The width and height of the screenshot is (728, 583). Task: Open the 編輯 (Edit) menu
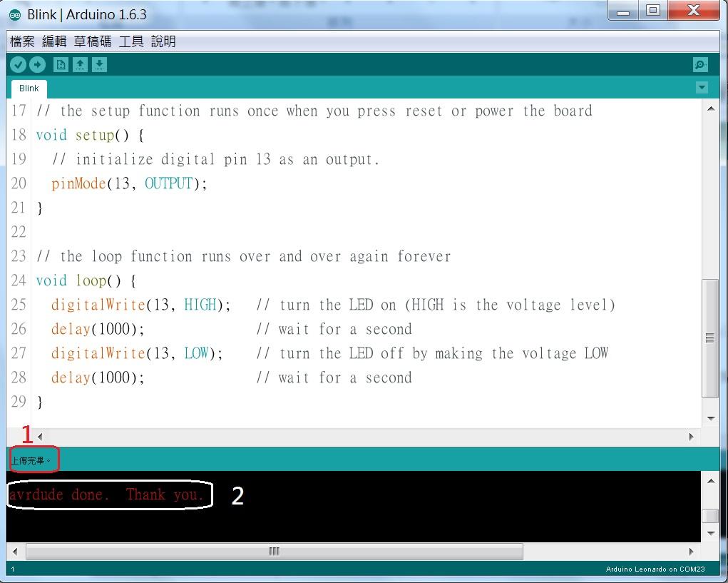54,41
